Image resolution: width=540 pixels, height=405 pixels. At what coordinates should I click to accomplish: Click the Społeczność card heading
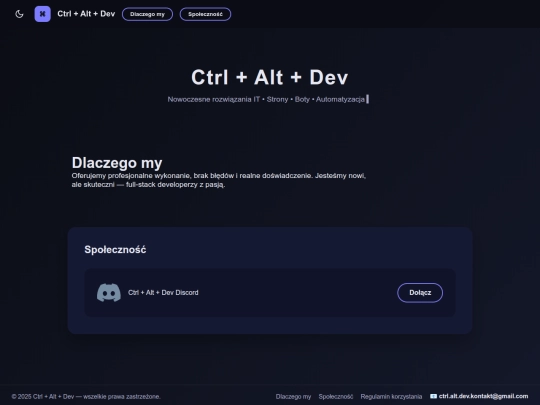pos(115,249)
